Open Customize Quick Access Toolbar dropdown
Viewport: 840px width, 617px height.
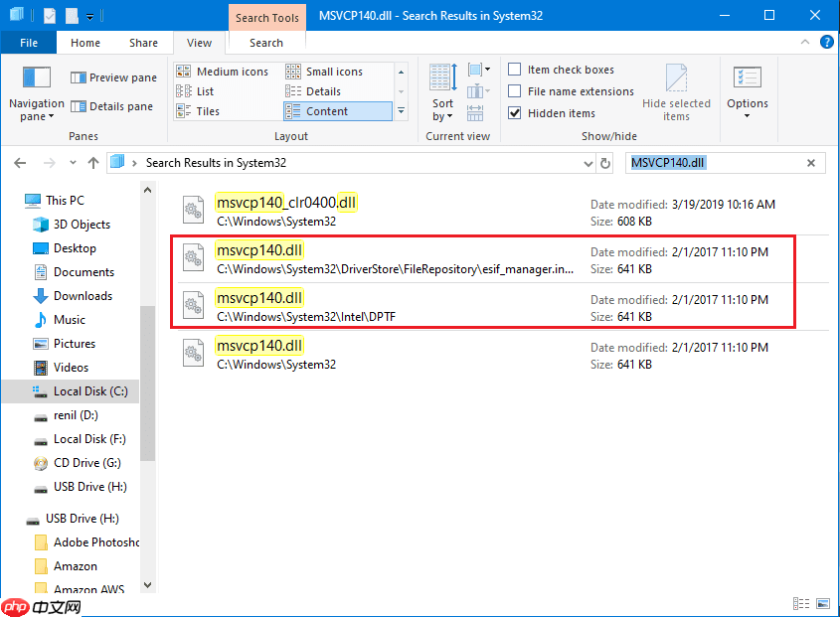90,17
